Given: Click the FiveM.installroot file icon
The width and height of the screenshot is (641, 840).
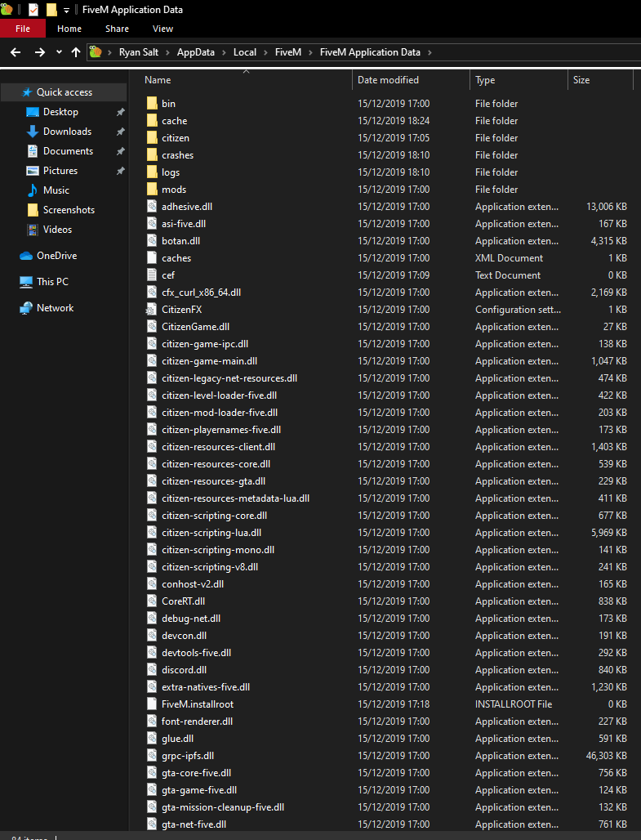Looking at the screenshot, I should (x=152, y=704).
